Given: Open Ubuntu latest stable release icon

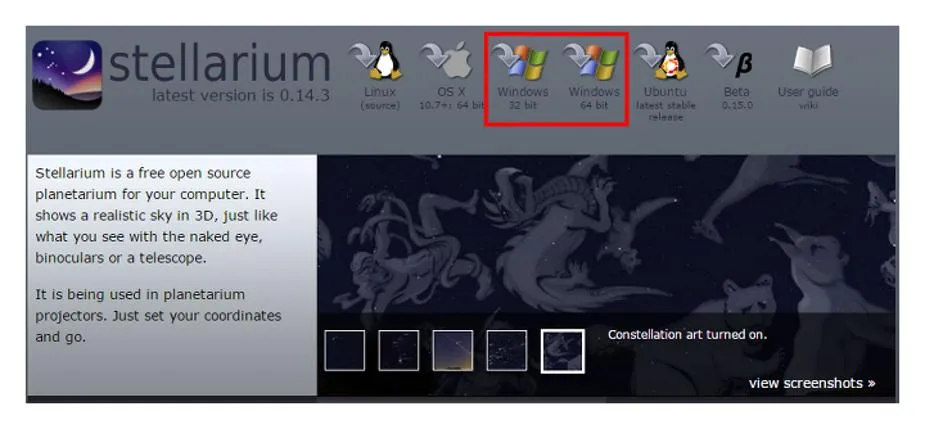Looking at the screenshot, I should tap(662, 60).
